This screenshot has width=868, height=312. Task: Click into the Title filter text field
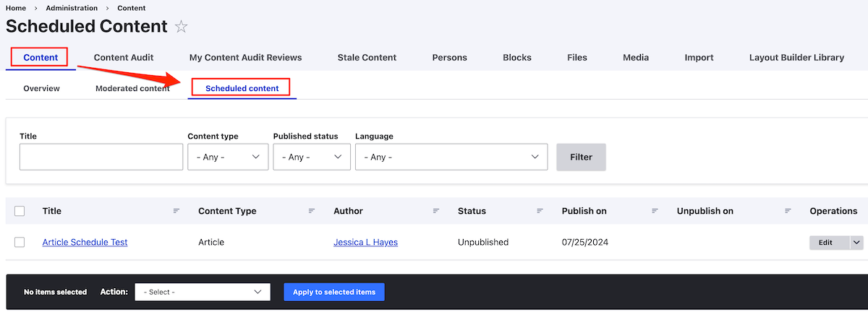click(x=101, y=157)
